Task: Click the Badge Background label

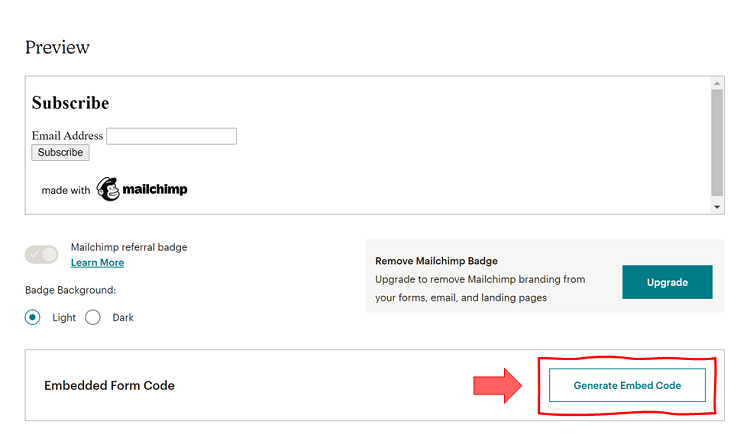Action: tap(71, 290)
